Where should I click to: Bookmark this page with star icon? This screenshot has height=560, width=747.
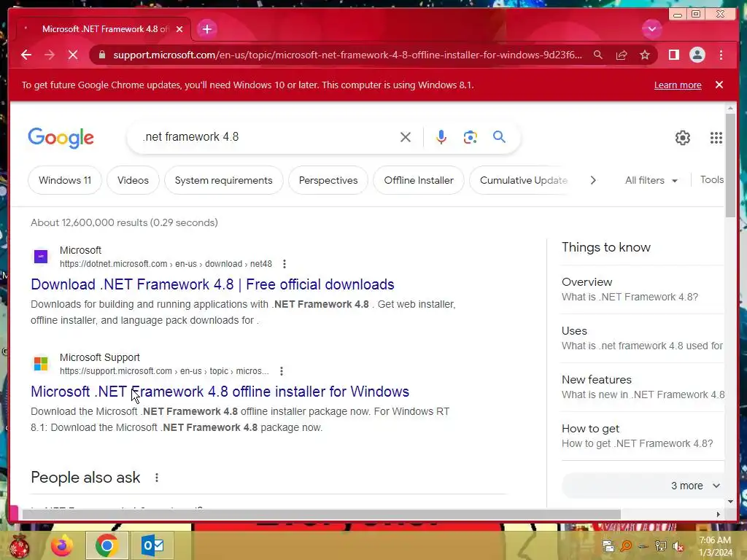(645, 55)
